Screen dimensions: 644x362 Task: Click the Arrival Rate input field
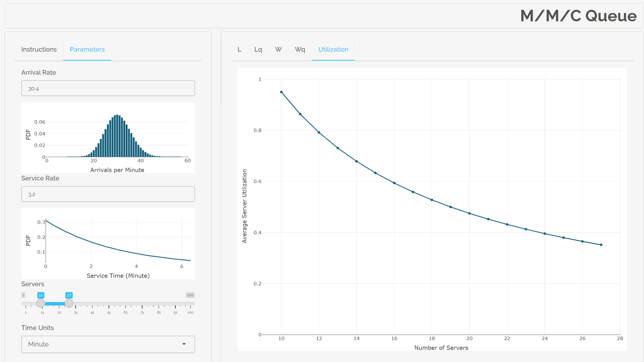[x=108, y=88]
